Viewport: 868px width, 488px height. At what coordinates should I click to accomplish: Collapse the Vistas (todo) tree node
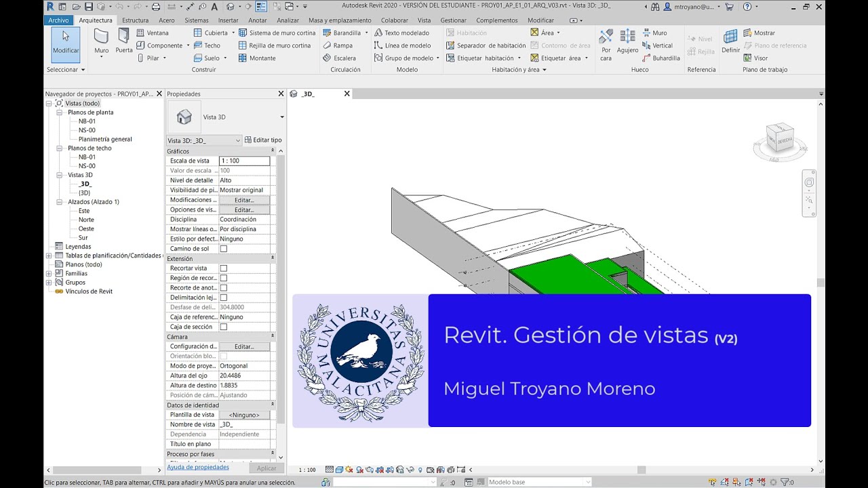coord(49,104)
